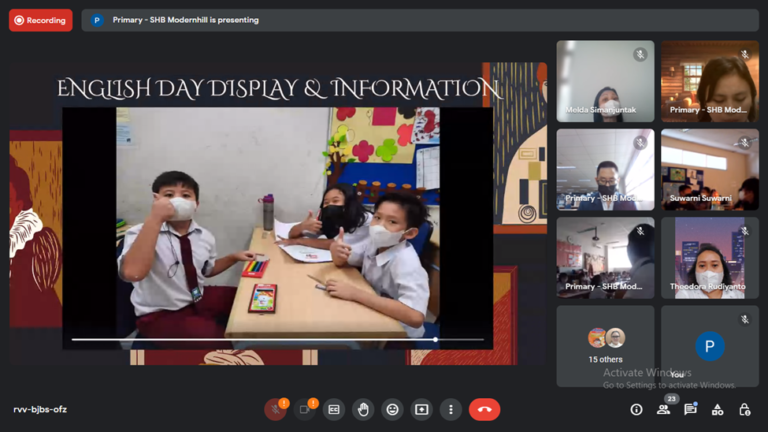
Task: Open the meeting details info icon
Action: (636, 410)
